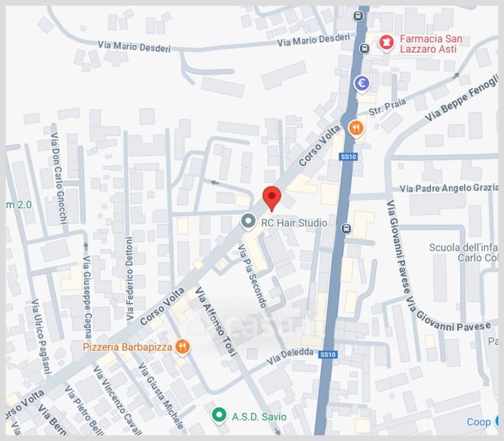Open the Farmacia San Lazzaro Asti label

(x=431, y=44)
